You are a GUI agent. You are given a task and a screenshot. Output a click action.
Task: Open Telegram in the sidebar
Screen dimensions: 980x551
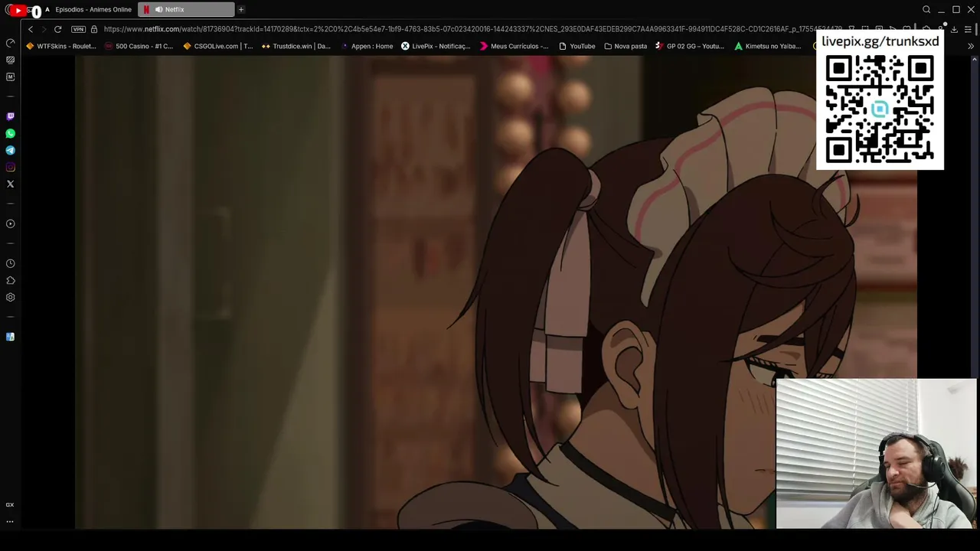pos(10,150)
